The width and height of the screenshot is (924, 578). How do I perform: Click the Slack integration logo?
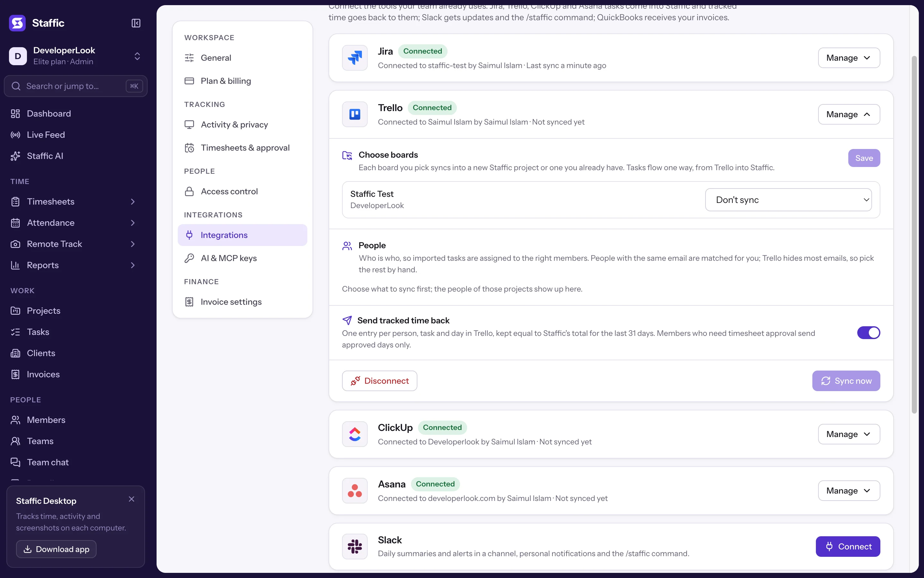tap(355, 547)
